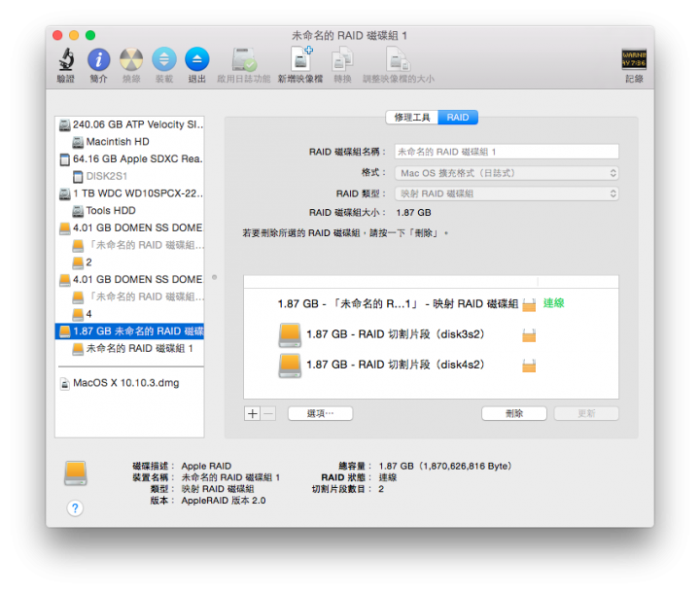700x593 pixels.
Task: Select MacOS X 10.10.3.dmg image
Action: click(x=130, y=383)
